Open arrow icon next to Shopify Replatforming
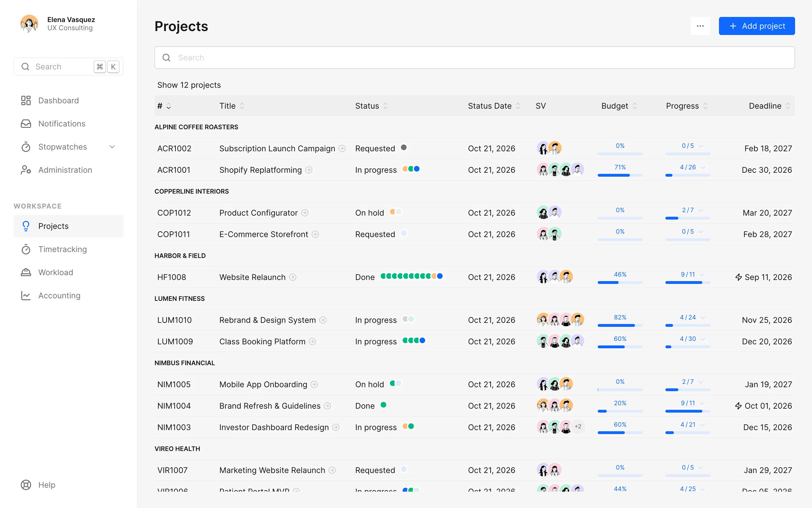Screen dimensions: 812x508 coord(309,170)
